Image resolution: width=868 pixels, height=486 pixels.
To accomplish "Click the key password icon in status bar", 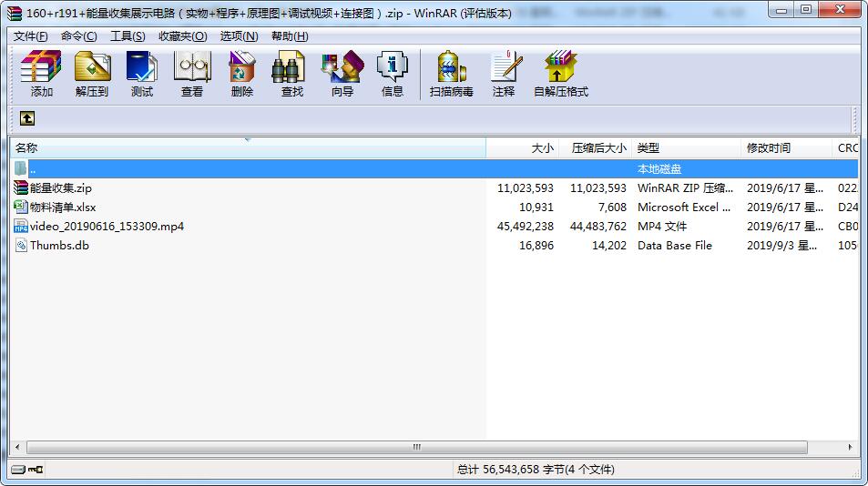I will point(36,470).
